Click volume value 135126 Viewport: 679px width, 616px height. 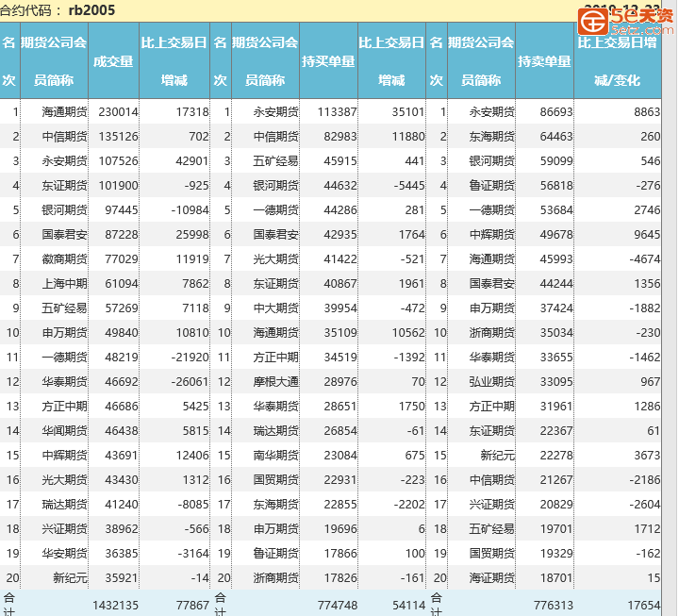[118, 137]
